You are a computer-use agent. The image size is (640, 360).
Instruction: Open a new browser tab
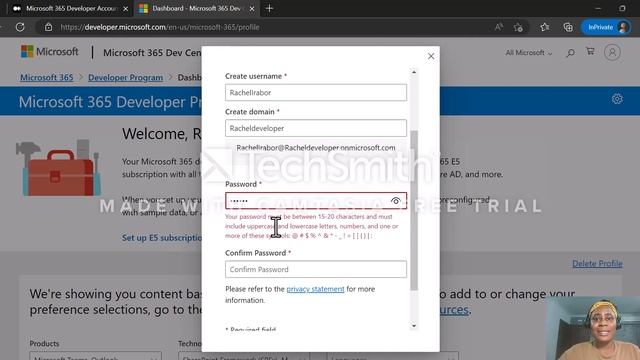coord(269,8)
